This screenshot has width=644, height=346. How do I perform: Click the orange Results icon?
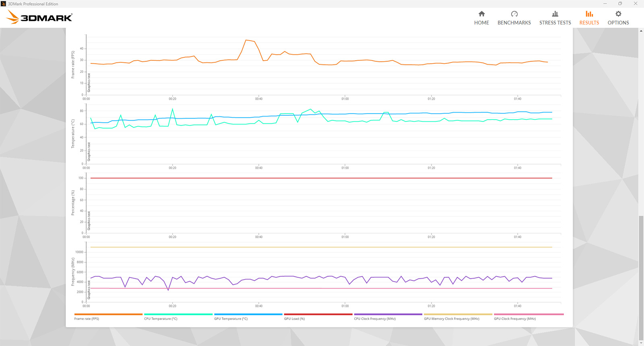(x=589, y=14)
